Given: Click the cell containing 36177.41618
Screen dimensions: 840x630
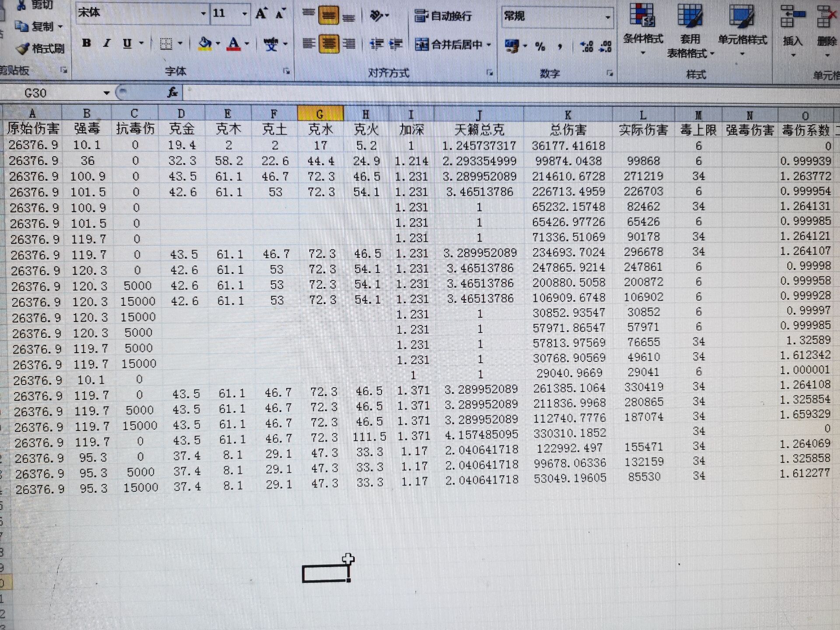Looking at the screenshot, I should click(568, 145).
